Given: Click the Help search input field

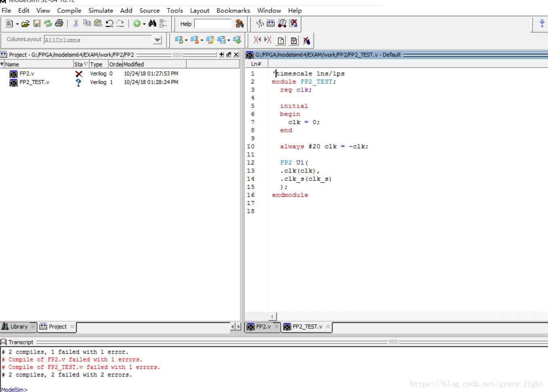Looking at the screenshot, I should [x=213, y=24].
